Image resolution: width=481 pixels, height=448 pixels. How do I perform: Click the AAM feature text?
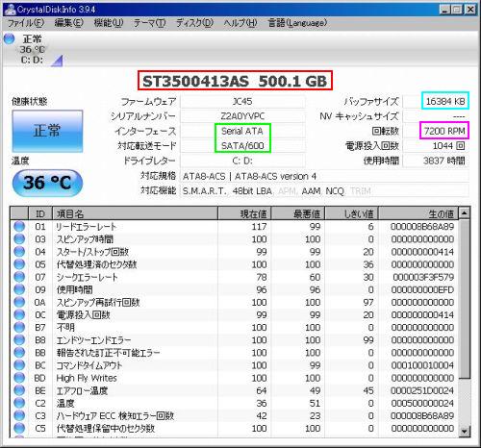[x=311, y=191]
